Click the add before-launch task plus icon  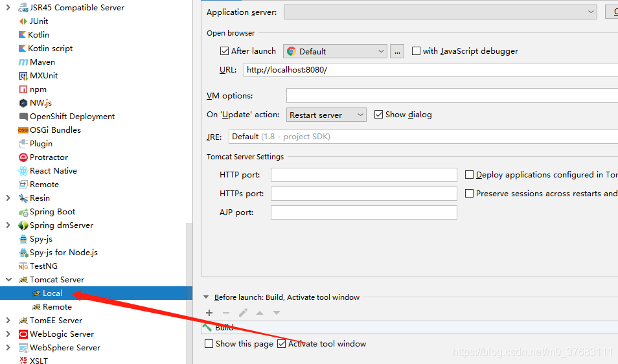(x=209, y=313)
